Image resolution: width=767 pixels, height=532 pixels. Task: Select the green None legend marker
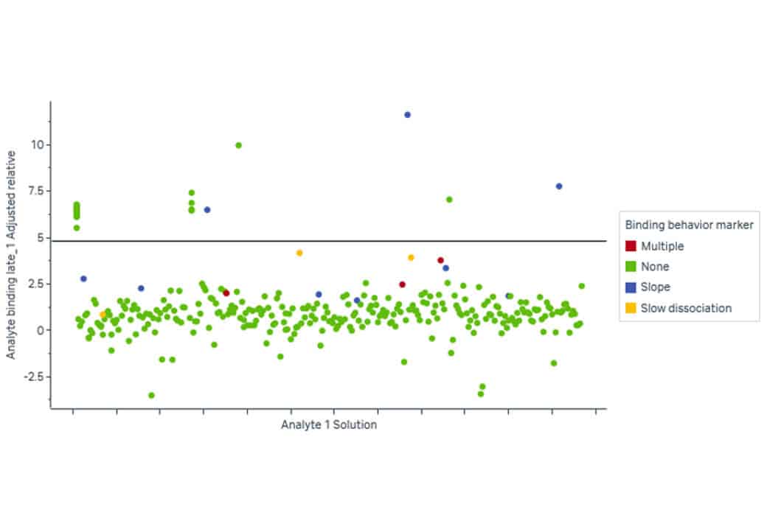pos(631,267)
